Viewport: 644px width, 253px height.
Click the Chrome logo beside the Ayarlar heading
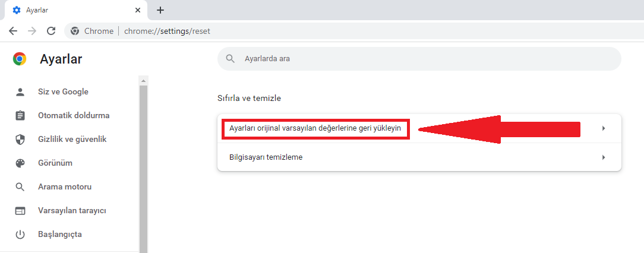(x=20, y=59)
